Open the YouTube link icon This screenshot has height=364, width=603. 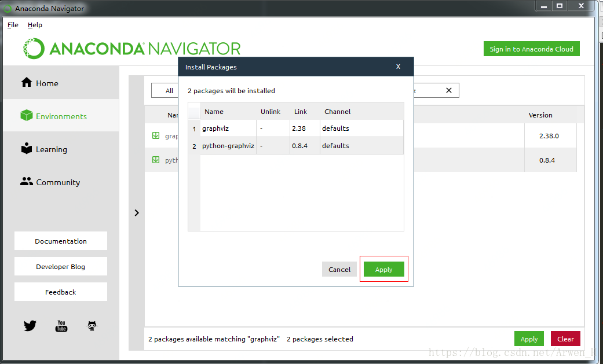click(61, 326)
